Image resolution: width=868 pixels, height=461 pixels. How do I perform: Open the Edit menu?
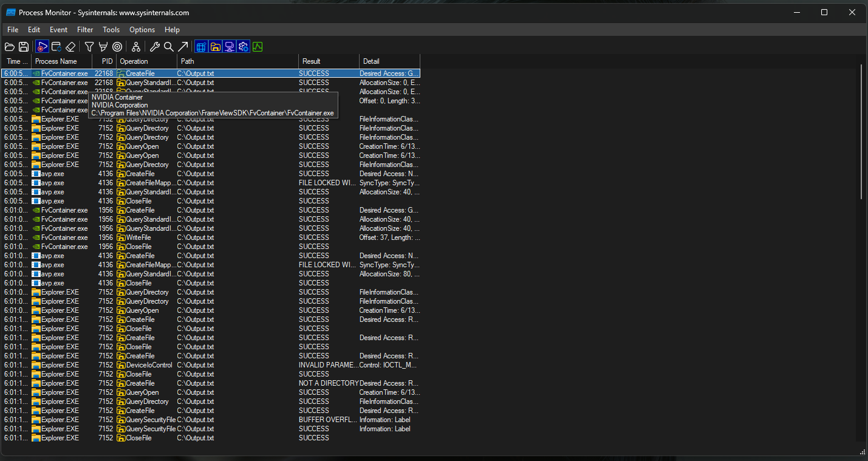coord(34,30)
